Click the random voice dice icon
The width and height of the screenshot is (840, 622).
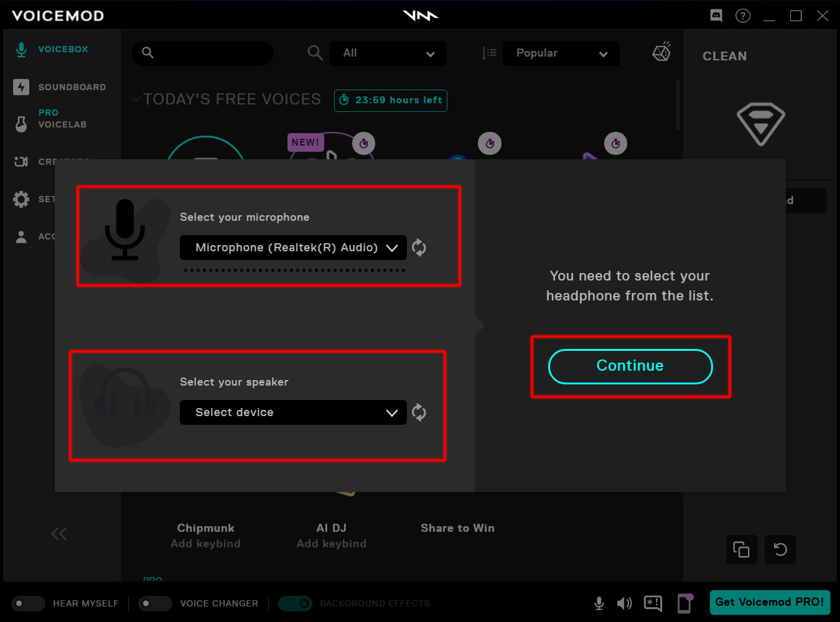coord(661,52)
